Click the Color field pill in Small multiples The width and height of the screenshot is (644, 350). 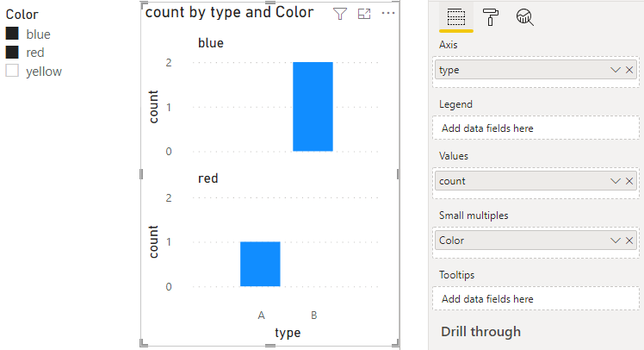[536, 241]
